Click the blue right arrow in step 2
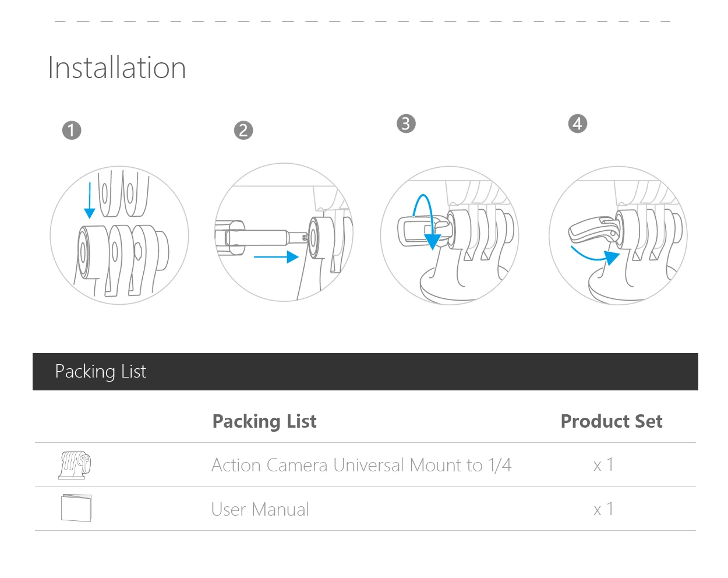728x578 pixels. 276,256
